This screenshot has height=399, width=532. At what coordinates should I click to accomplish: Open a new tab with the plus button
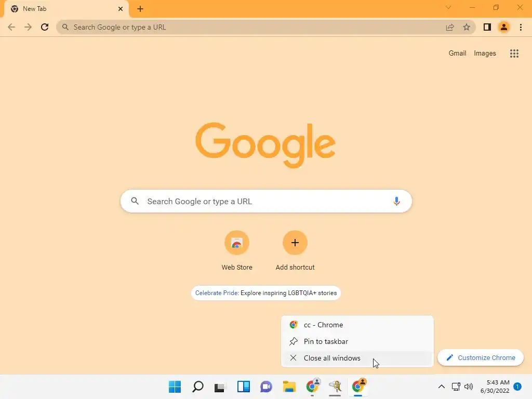coord(140,9)
